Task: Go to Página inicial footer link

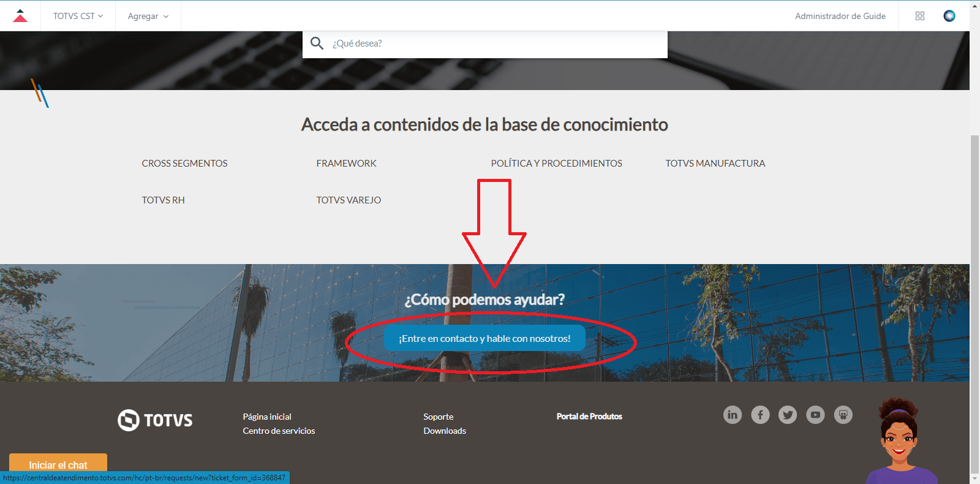Action: 267,417
